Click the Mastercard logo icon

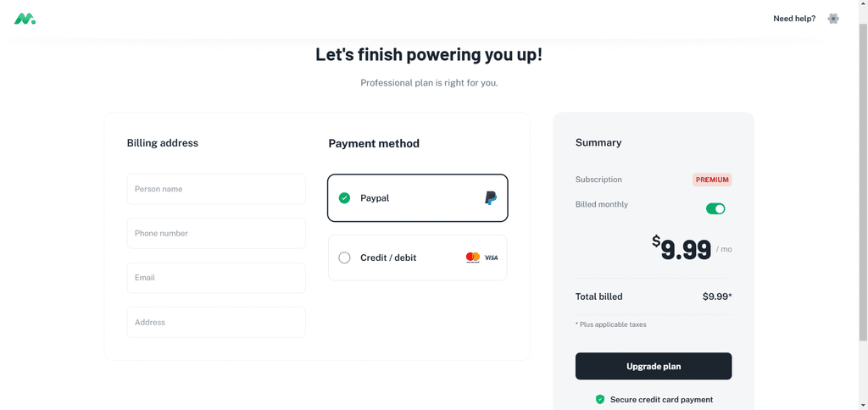tap(473, 258)
